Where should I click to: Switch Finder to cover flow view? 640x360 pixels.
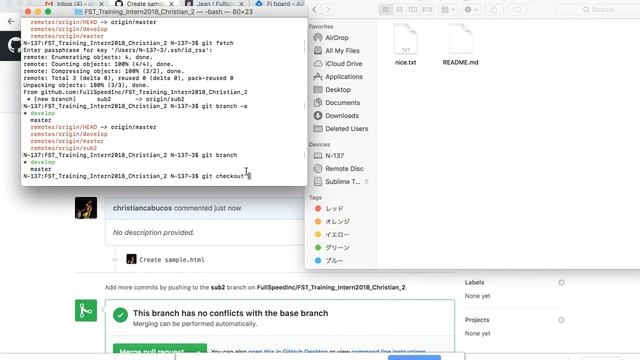coord(427,9)
